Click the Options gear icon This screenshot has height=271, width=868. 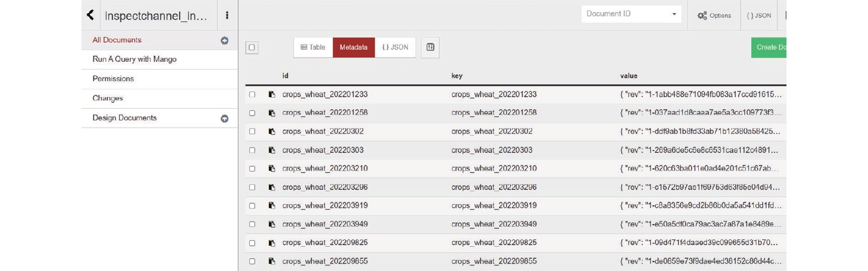[x=702, y=15]
